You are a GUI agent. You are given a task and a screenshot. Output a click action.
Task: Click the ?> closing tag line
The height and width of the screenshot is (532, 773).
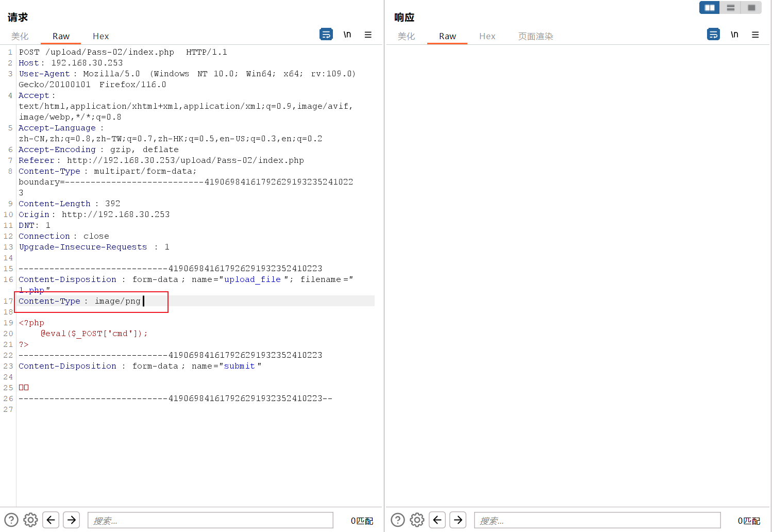24,344
